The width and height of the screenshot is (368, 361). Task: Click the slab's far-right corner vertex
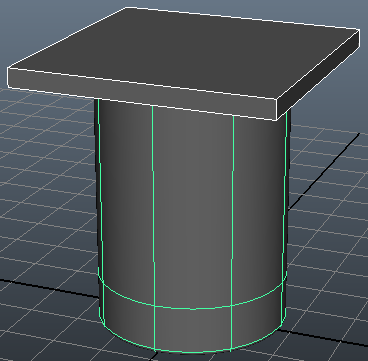pyautogui.click(x=359, y=30)
